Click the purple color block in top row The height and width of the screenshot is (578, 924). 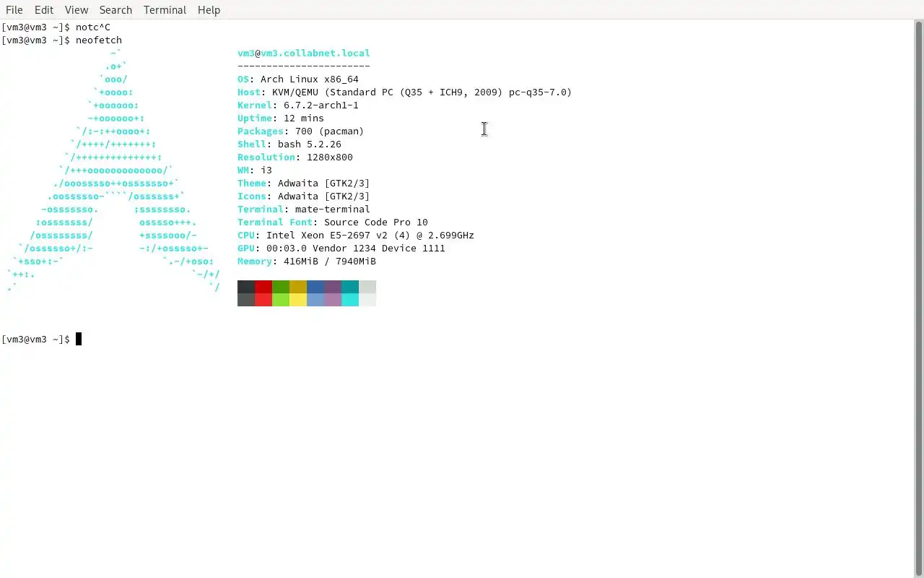pyautogui.click(x=333, y=287)
